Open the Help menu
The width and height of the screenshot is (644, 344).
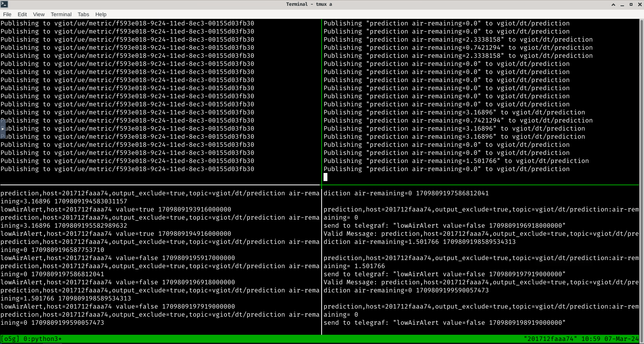pos(101,14)
